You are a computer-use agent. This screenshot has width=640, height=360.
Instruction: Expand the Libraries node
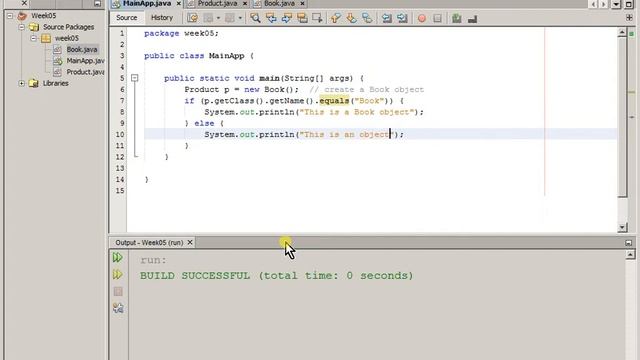21,83
